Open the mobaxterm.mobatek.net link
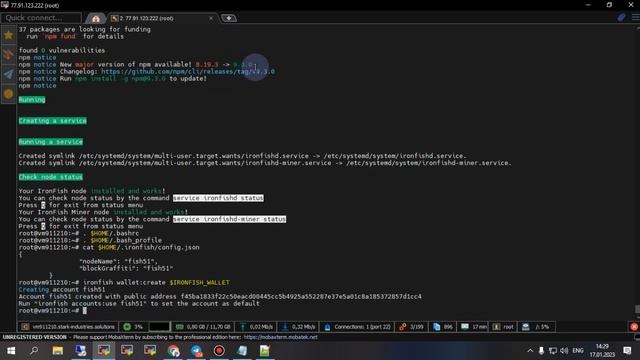The image size is (640, 360). (280, 337)
